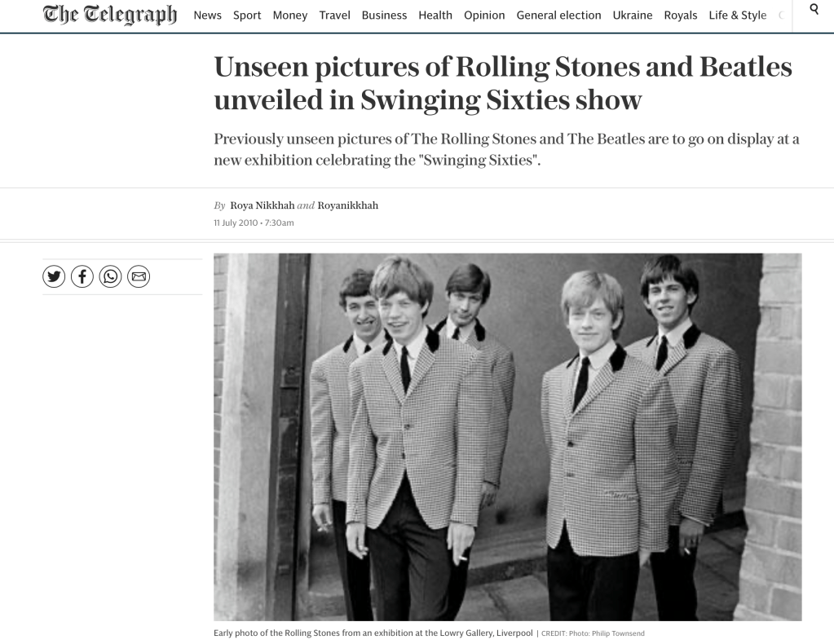Open the Rolling Stones photo
Viewport: 834px width, 644px height.
pyautogui.click(x=507, y=437)
